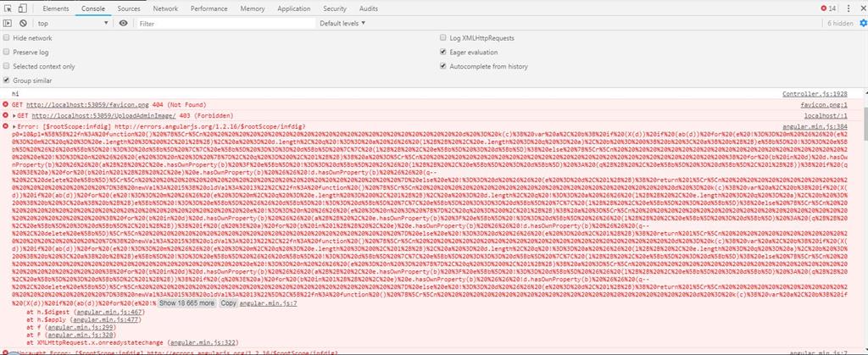Select the Console tab
This screenshot has width=868, height=355.
coord(93,8)
